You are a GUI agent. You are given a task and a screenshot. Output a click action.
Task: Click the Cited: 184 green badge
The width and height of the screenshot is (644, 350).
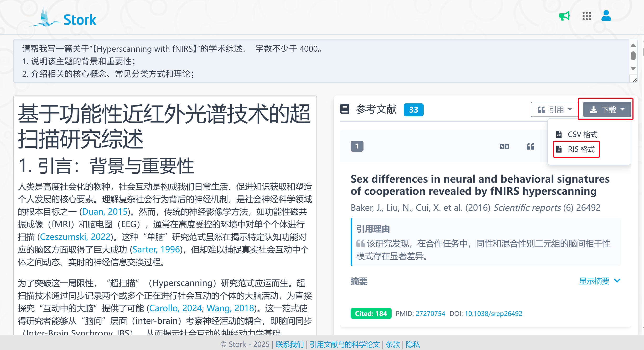coord(371,314)
